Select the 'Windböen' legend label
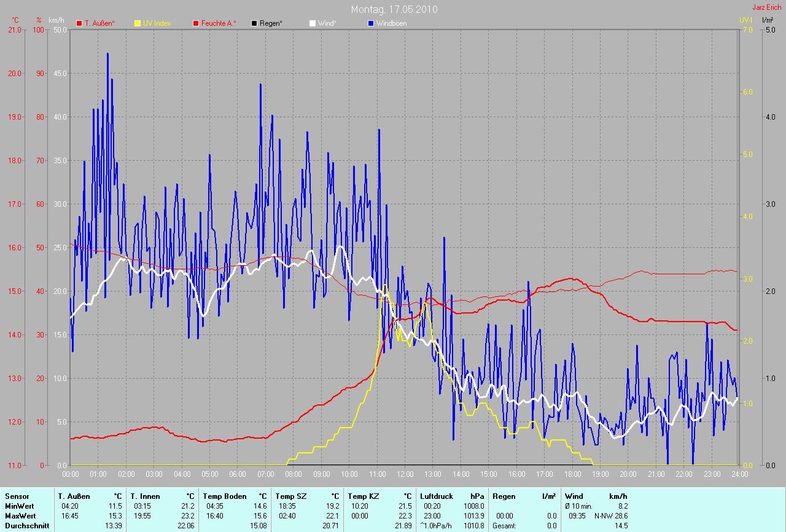Screen dimensions: 786x532 click(x=391, y=23)
